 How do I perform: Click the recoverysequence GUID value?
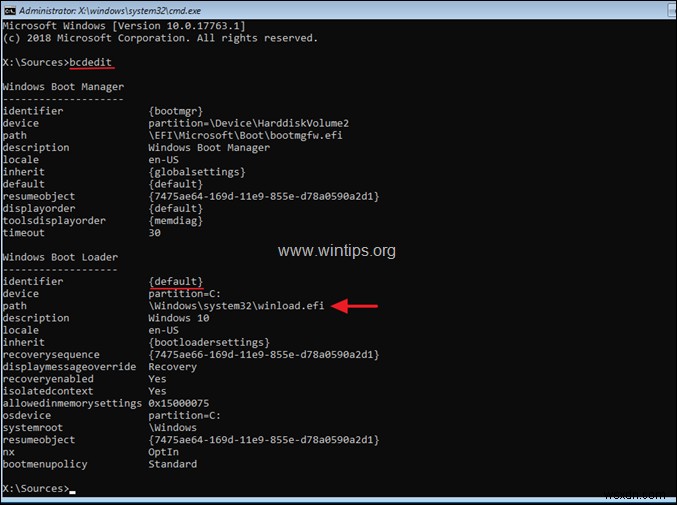coord(264,355)
